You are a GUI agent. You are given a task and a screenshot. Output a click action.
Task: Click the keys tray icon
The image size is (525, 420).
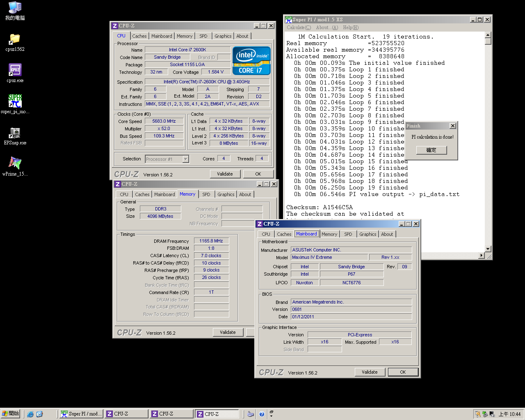[478, 414]
